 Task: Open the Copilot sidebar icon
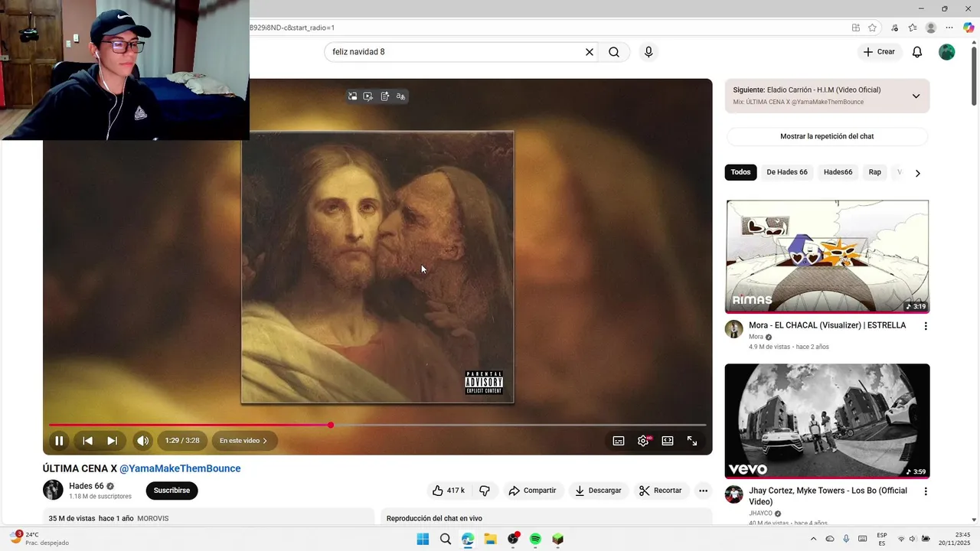click(x=969, y=28)
